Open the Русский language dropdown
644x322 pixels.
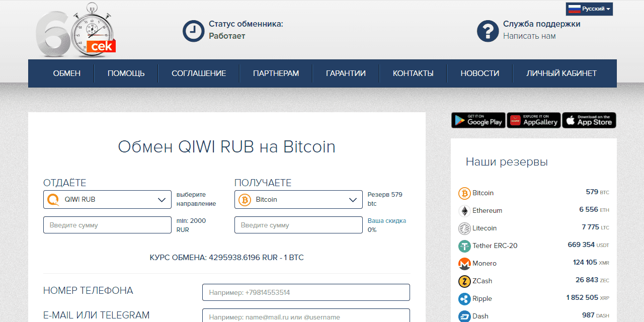pyautogui.click(x=589, y=9)
